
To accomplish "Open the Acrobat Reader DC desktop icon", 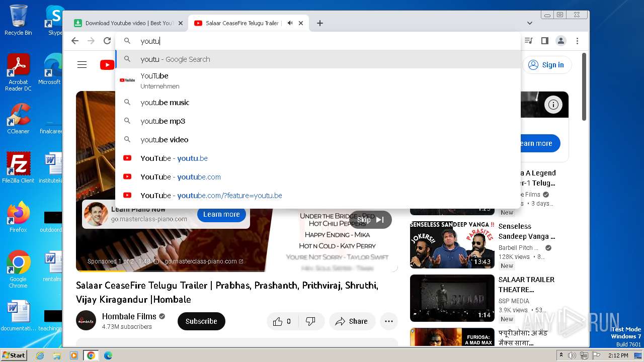I will pyautogui.click(x=18, y=73).
